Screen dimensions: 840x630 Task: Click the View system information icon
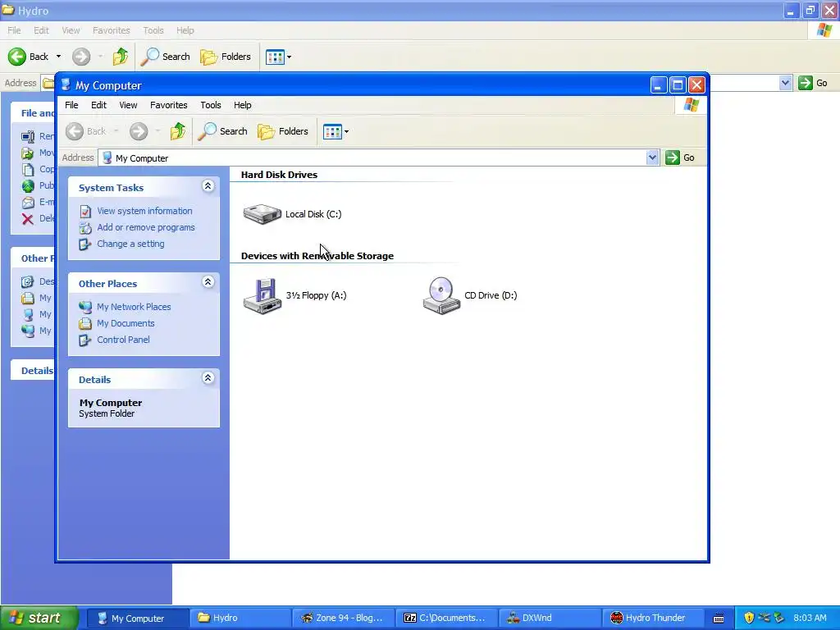pos(85,212)
